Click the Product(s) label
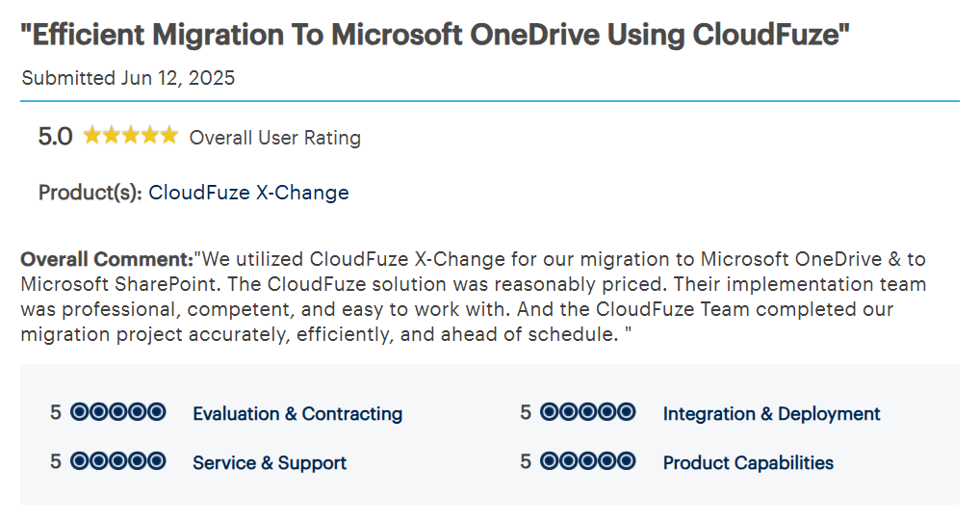Image resolution: width=980 pixels, height=522 pixels. pyautogui.click(x=90, y=193)
